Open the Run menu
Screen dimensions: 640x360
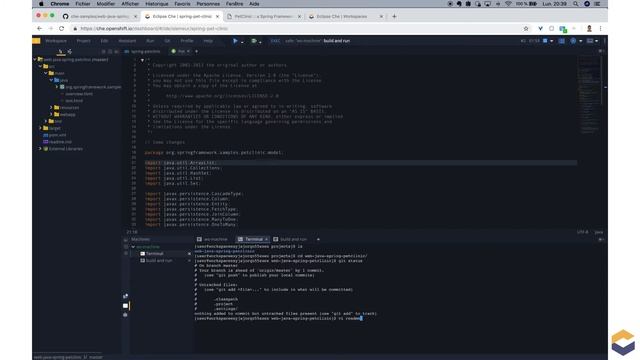click(150, 41)
